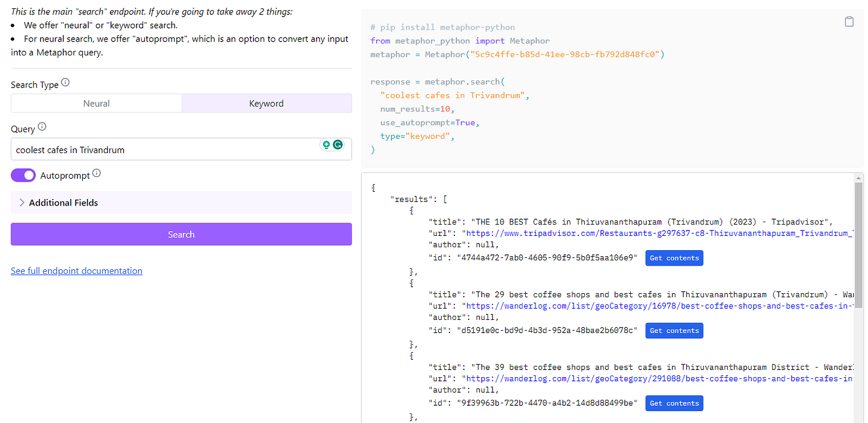Click the info icon beside Autoprompt
This screenshot has height=423, width=868.
97,173
